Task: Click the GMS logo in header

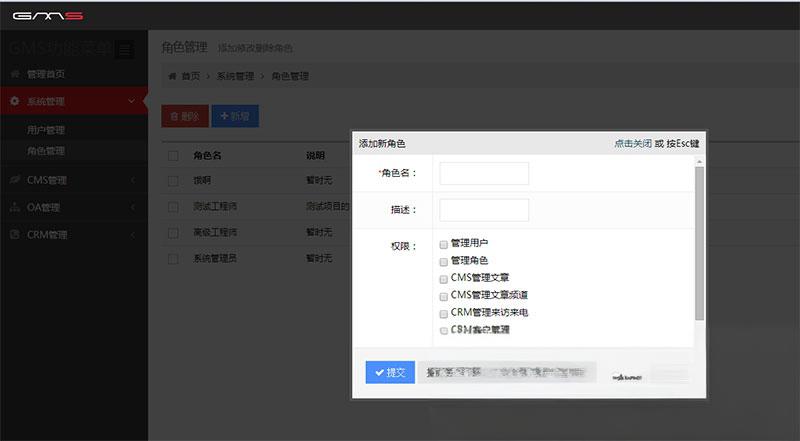Action: tap(48, 16)
